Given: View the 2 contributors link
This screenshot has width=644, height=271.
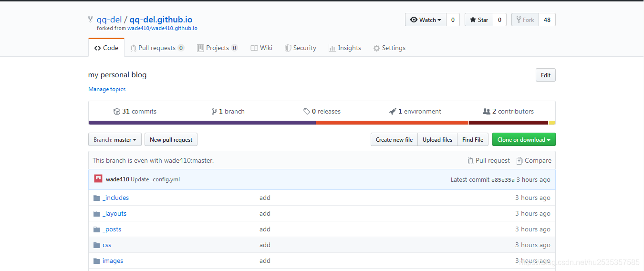Looking at the screenshot, I should 509,112.
